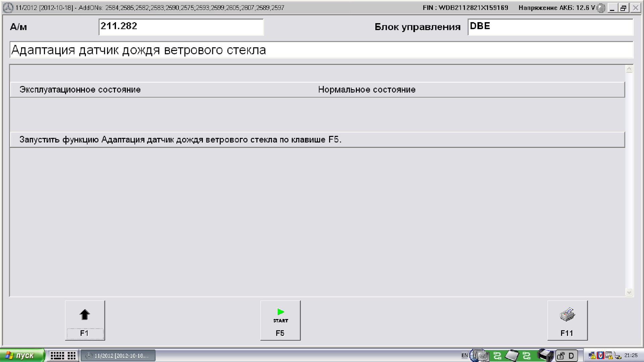Image resolution: width=644 pixels, height=362 pixels.
Task: Minimize the diagnostic application window
Action: [612, 8]
